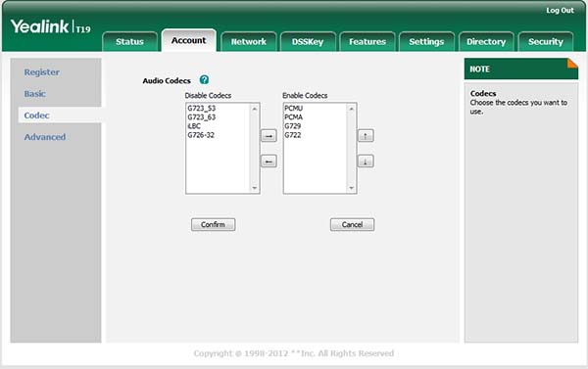Click the Audio Codecs help question icon

pos(204,80)
